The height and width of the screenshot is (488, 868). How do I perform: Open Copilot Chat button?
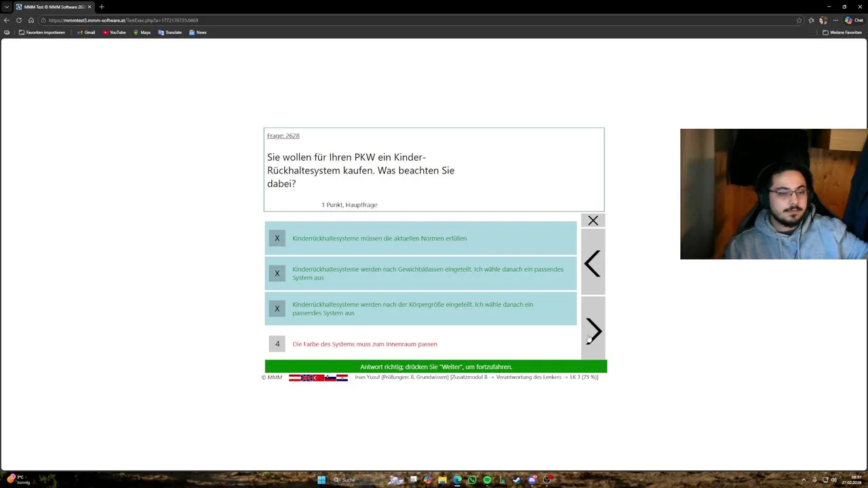pos(853,20)
